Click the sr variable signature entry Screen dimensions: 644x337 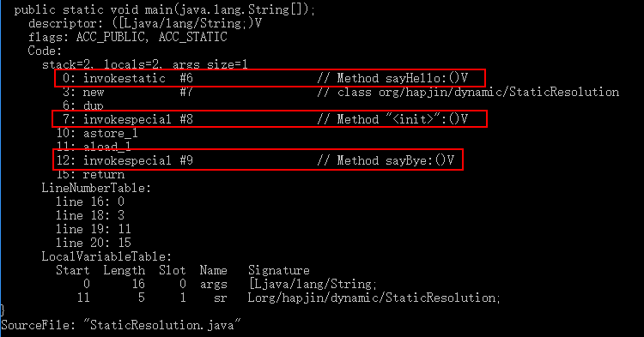coord(374,298)
